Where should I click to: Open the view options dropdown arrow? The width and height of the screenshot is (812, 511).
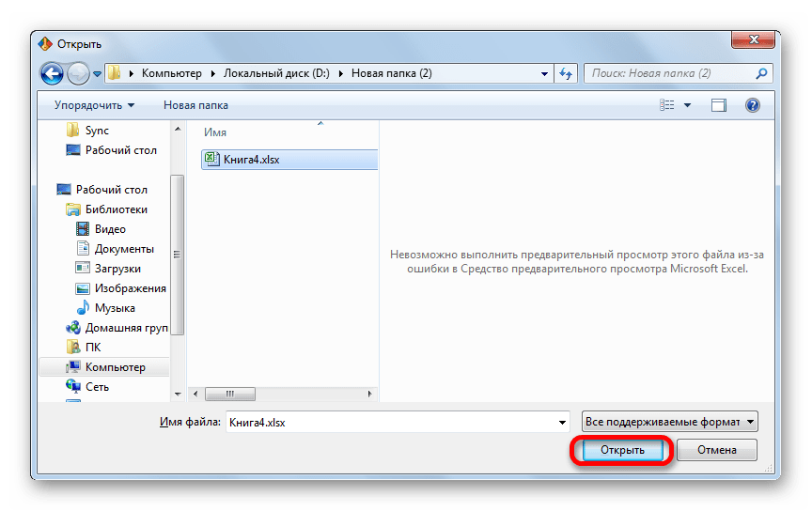(x=687, y=105)
